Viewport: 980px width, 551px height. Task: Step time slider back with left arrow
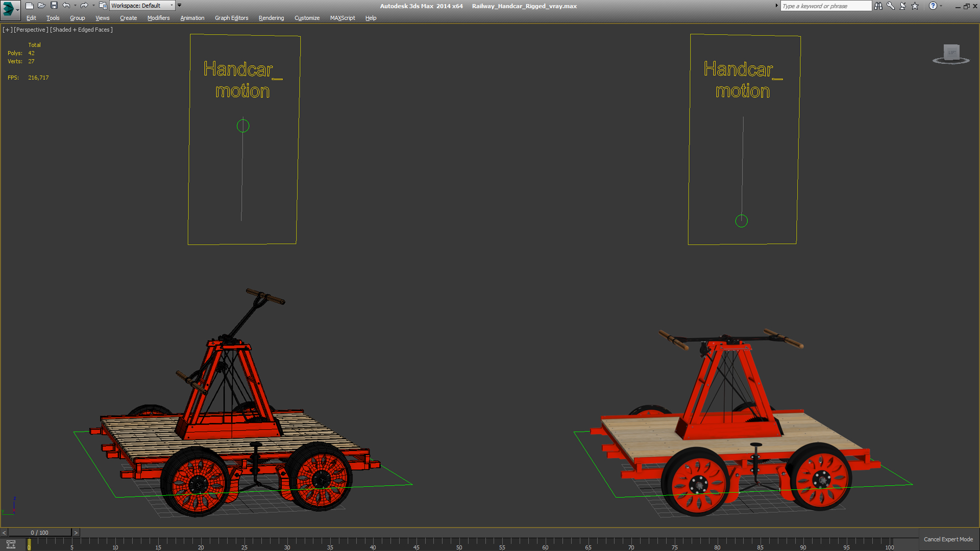tap(4, 533)
